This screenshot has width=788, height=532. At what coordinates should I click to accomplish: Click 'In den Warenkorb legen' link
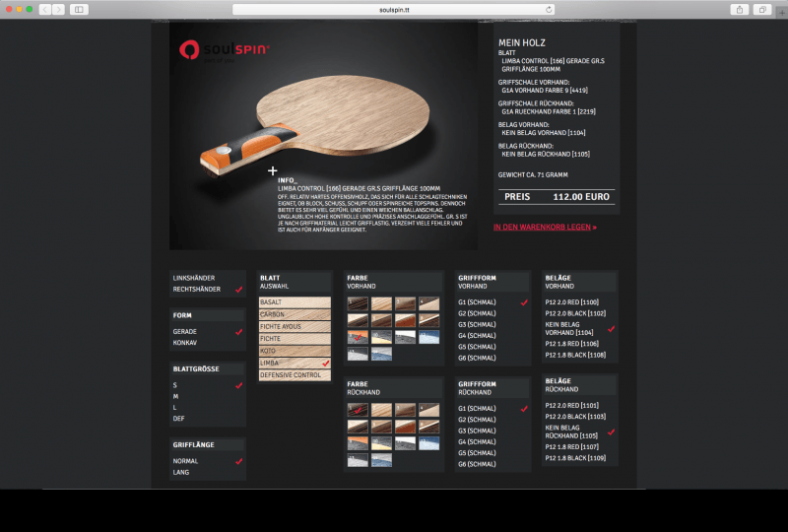pyautogui.click(x=545, y=228)
